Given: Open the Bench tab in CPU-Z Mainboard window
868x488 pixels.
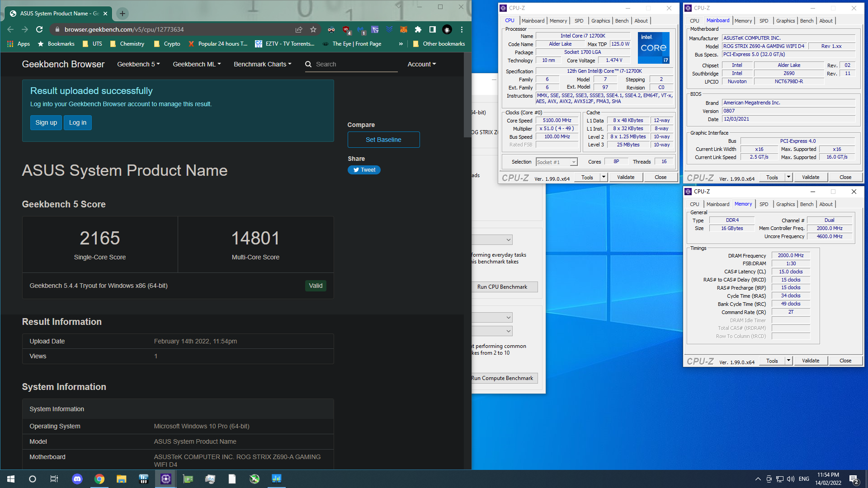Looking at the screenshot, I should click(x=807, y=21).
